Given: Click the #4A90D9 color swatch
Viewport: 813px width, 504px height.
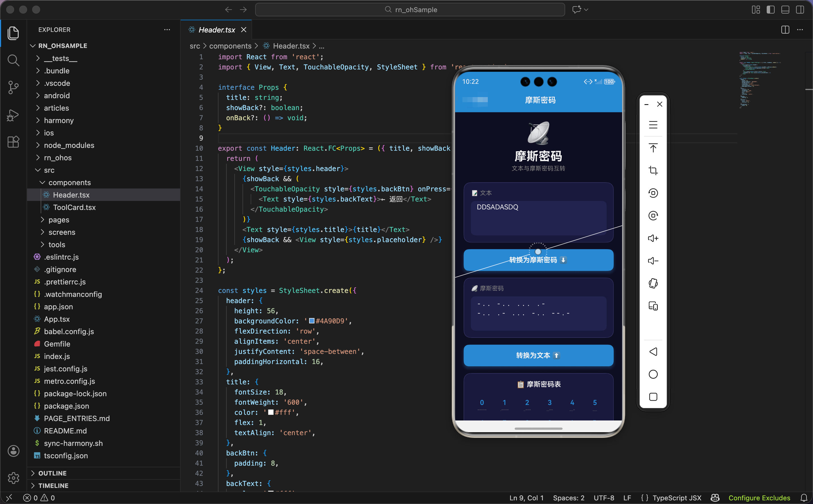Looking at the screenshot, I should pyautogui.click(x=311, y=321).
